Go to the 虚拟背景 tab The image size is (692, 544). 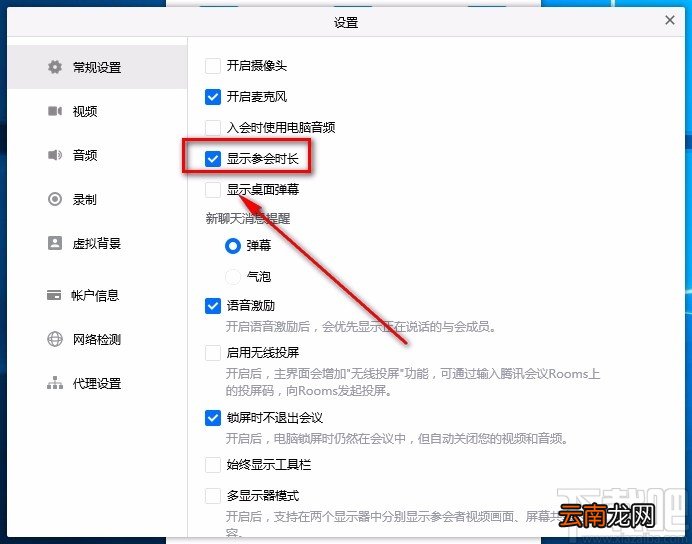(97, 244)
